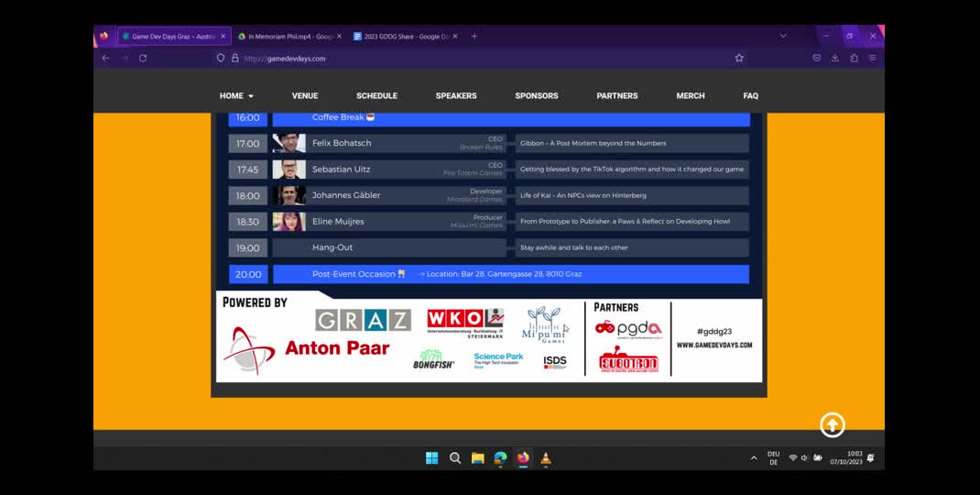This screenshot has width=980, height=495.
Task: Open VLC media player from taskbar
Action: pyautogui.click(x=546, y=458)
